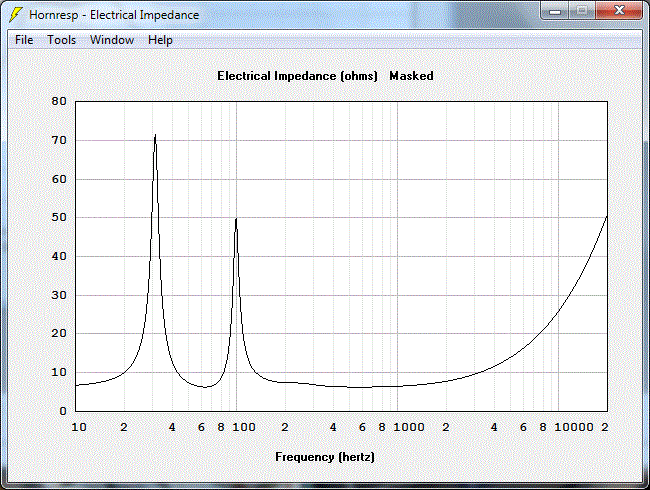650x490 pixels.
Task: Click the 60 ohms axis value
Action: tap(59, 179)
